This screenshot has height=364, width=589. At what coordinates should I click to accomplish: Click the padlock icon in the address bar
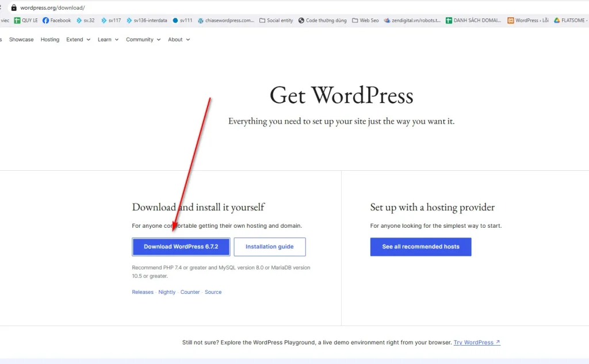pos(14,7)
